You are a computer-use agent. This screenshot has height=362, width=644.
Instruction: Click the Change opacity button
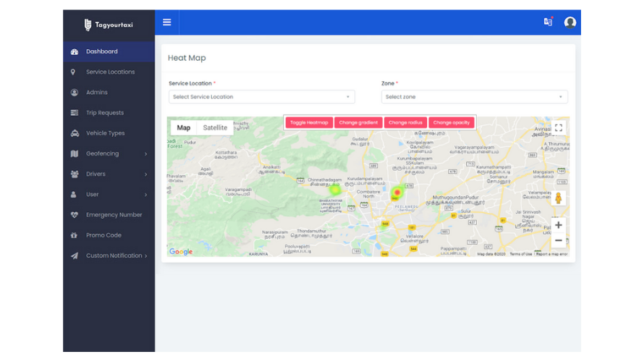tap(452, 122)
